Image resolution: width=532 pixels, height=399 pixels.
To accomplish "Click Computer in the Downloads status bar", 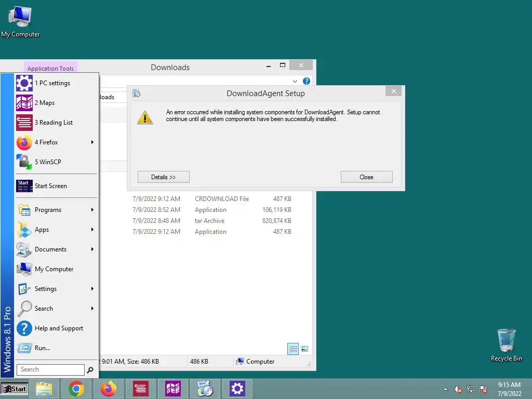I will [x=256, y=362].
